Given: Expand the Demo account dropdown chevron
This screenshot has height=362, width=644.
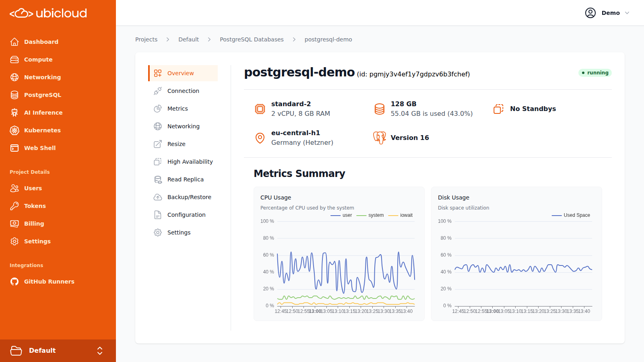Looking at the screenshot, I should (x=627, y=13).
